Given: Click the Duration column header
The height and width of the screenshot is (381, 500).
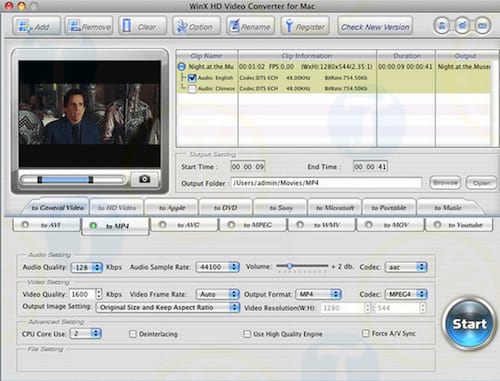Looking at the screenshot, I should pos(406,56).
